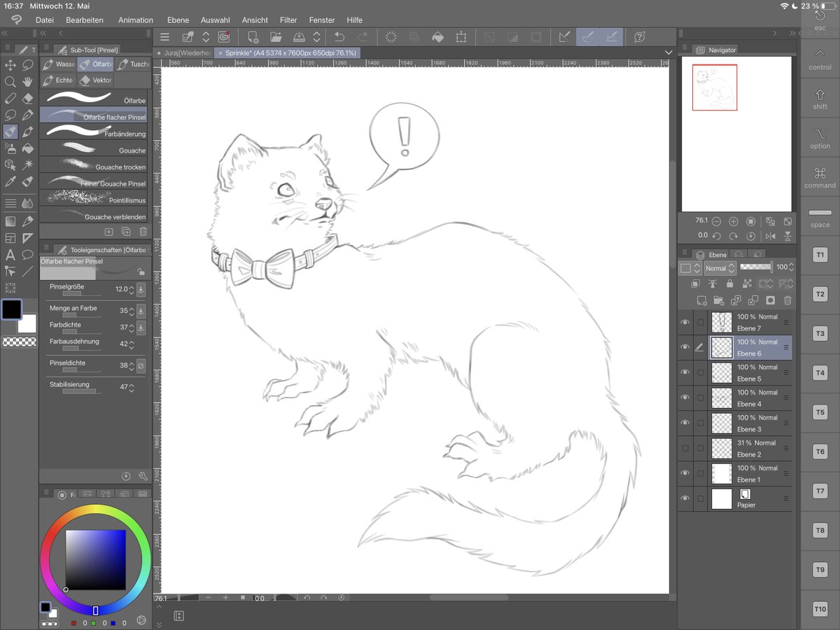Delete sub tool with trash icon
This screenshot has height=630, width=840.
(143, 231)
